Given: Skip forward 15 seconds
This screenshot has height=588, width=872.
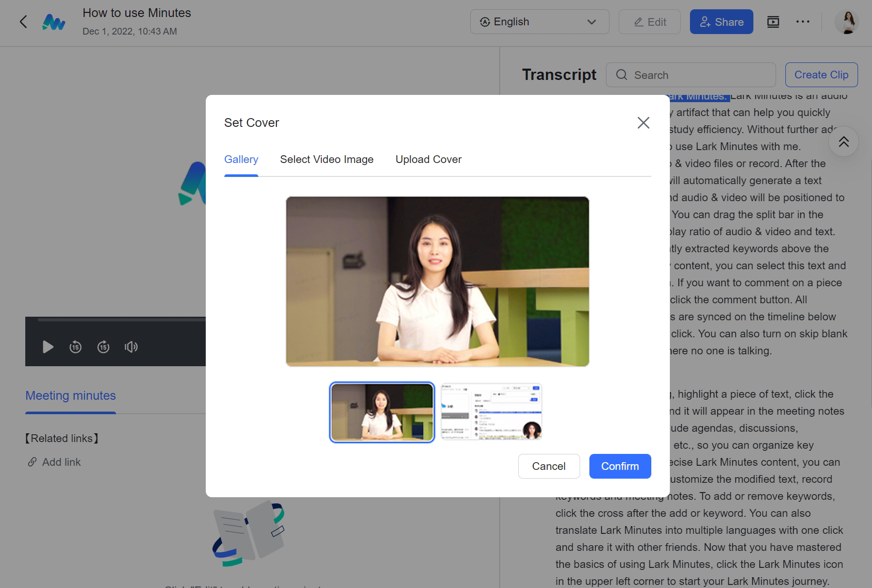Looking at the screenshot, I should 104,347.
